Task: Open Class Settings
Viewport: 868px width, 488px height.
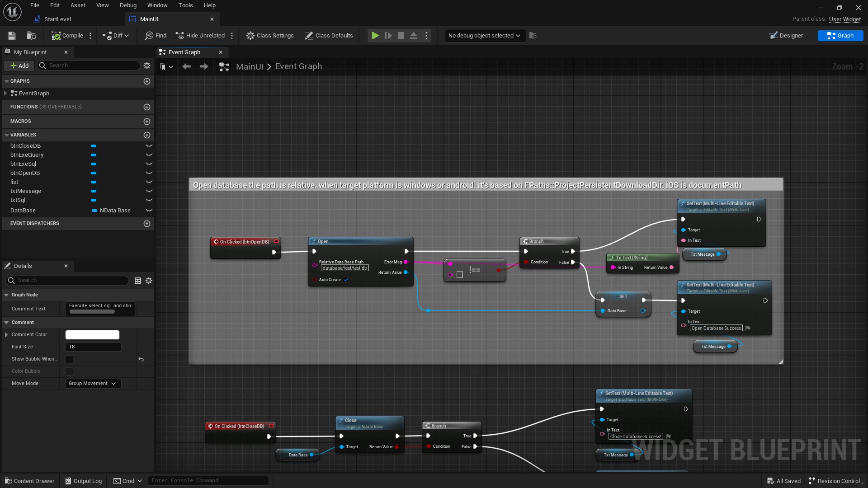Action: tap(270, 36)
